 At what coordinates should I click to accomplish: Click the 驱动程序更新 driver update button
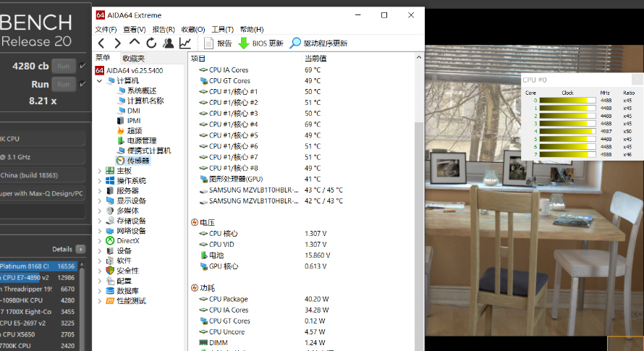(318, 43)
